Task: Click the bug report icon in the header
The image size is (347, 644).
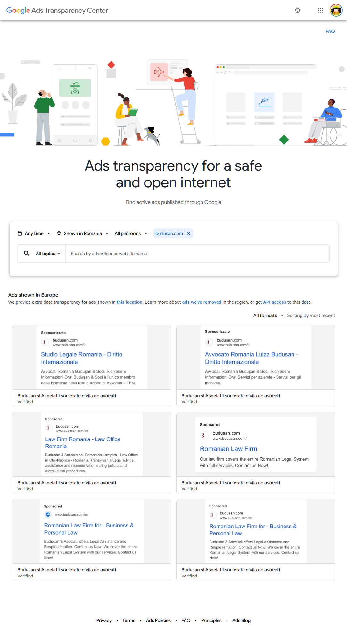Action: (x=298, y=10)
